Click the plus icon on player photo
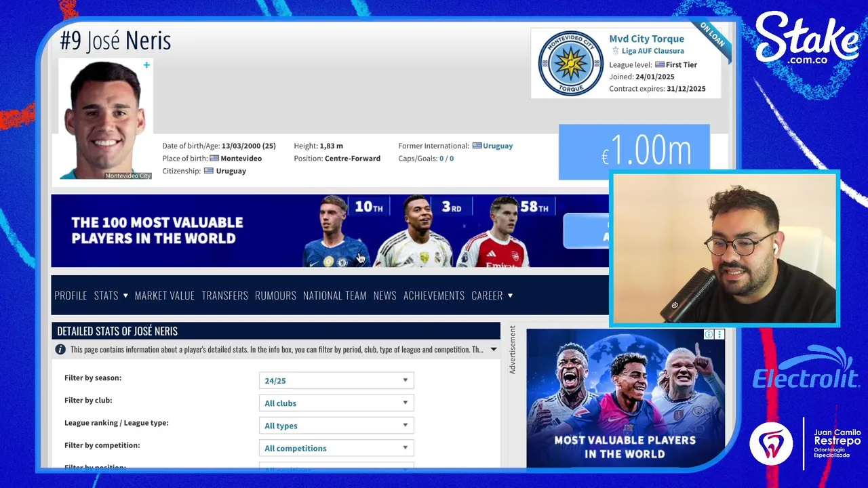This screenshot has width=868, height=488. pos(146,65)
